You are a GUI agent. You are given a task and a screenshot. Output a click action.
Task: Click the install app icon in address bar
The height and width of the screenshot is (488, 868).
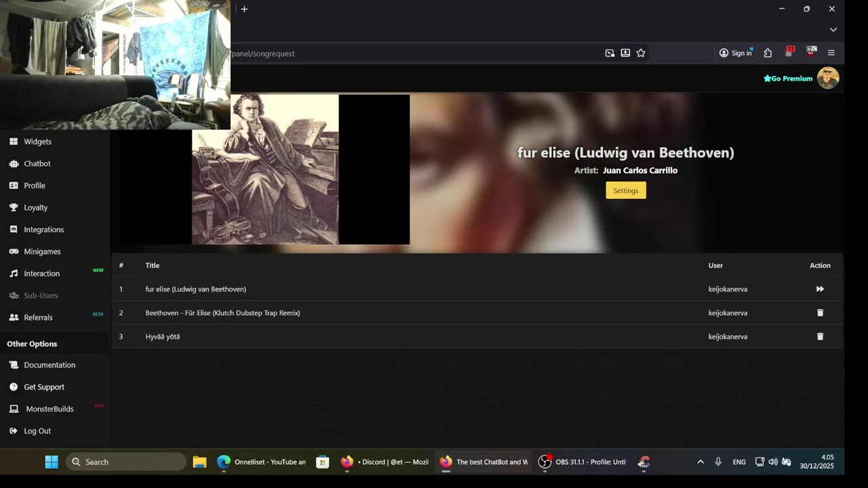tap(625, 53)
